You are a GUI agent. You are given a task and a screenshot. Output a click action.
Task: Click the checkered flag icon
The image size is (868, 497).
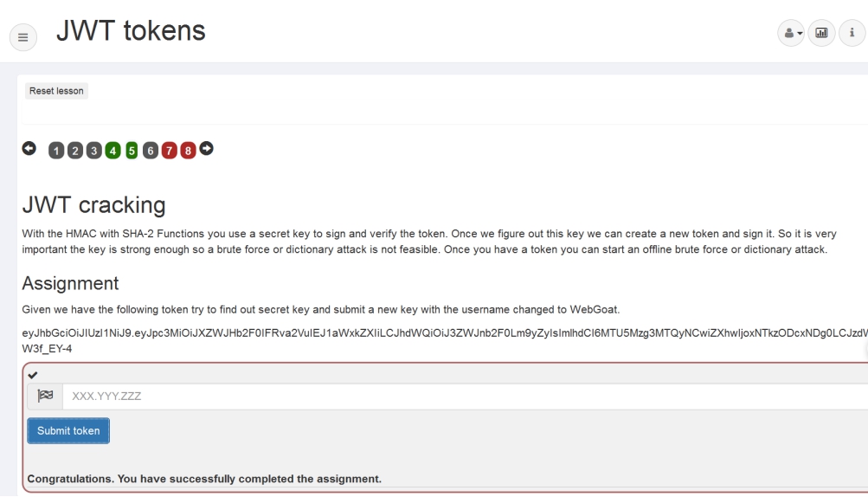[45, 397]
